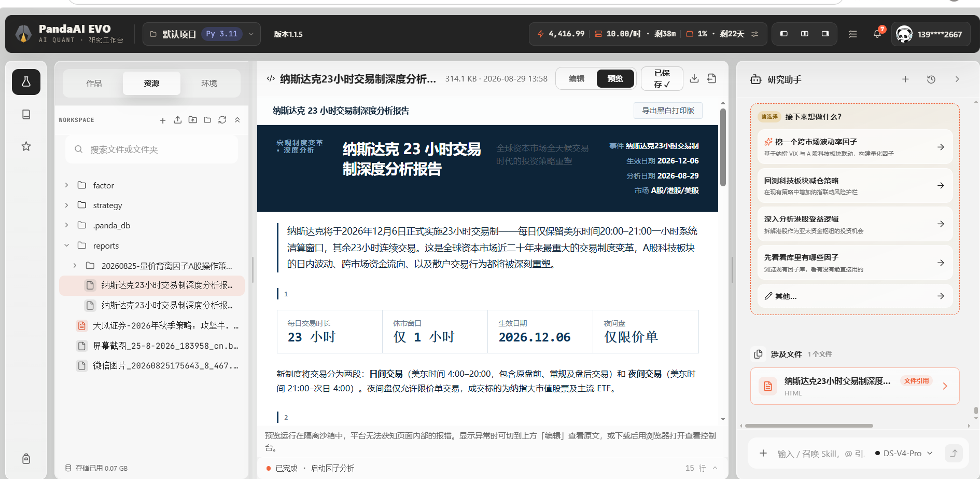
Task: Focus the assistant chat input field
Action: pyautogui.click(x=820, y=454)
